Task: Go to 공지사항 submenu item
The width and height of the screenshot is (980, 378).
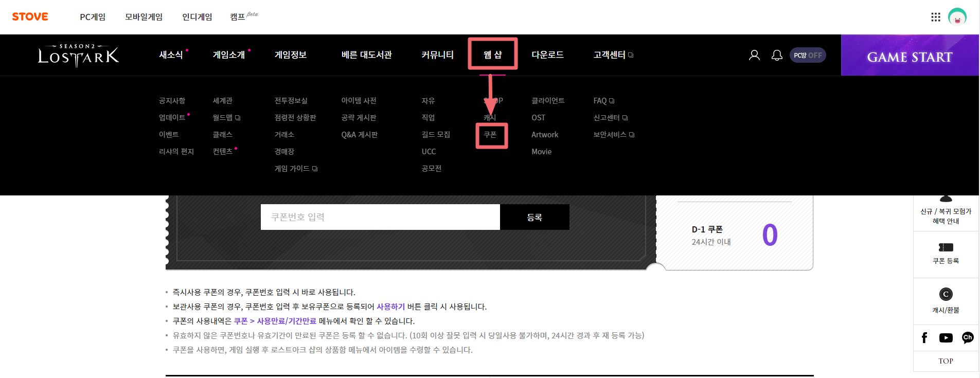Action: pyautogui.click(x=172, y=101)
